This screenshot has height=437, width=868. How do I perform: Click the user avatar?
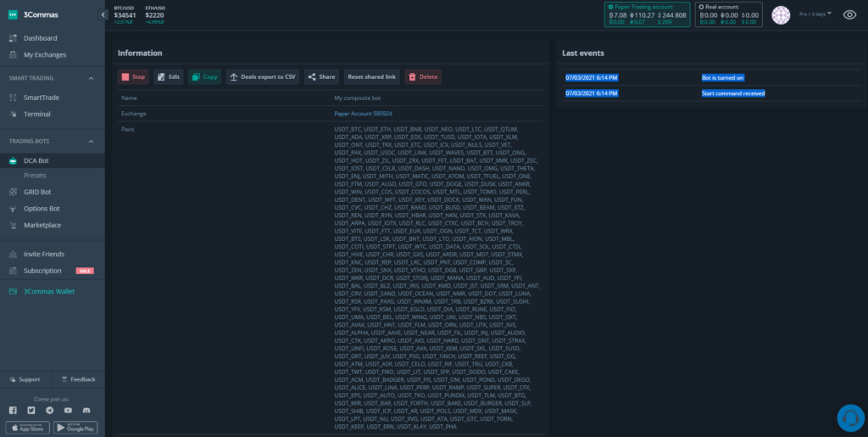pos(781,15)
